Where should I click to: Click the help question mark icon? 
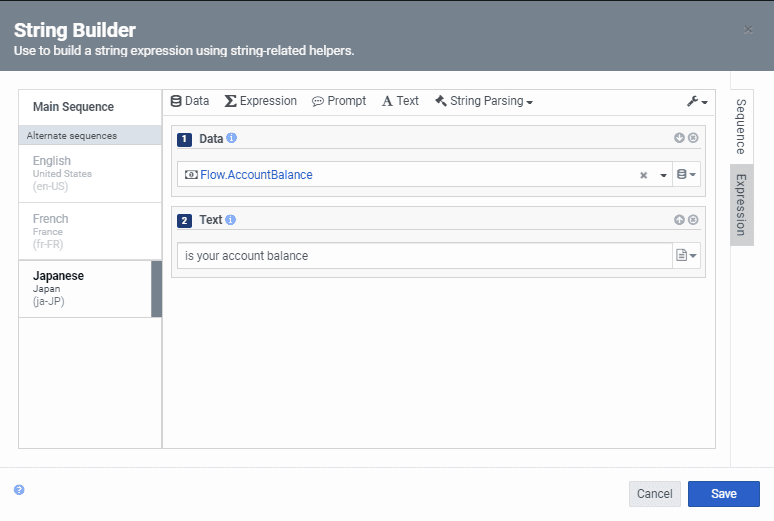(19, 490)
